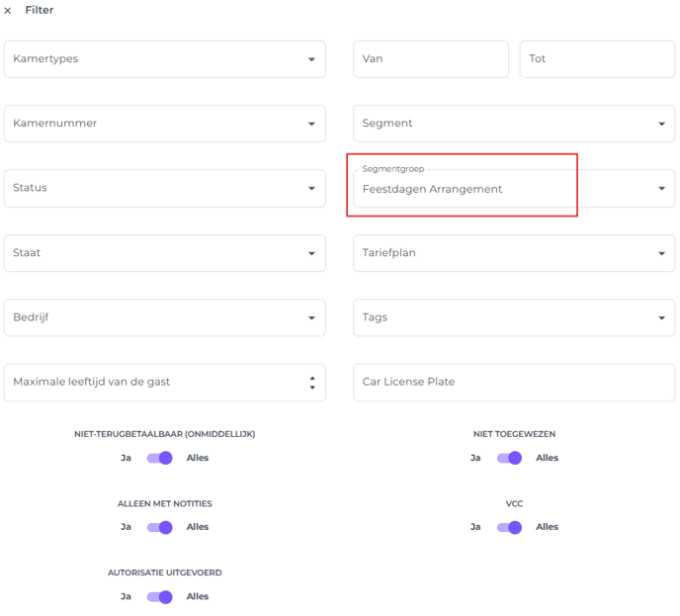Click the Maximale leeftijd van de gast field
Image resolution: width=680 pixels, height=616 pixels.
point(165,383)
